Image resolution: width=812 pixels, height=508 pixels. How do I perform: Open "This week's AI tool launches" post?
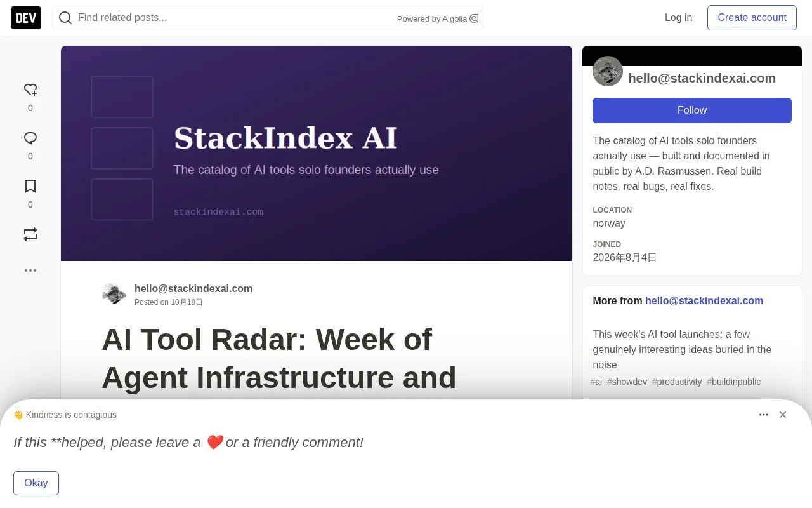coord(682,349)
